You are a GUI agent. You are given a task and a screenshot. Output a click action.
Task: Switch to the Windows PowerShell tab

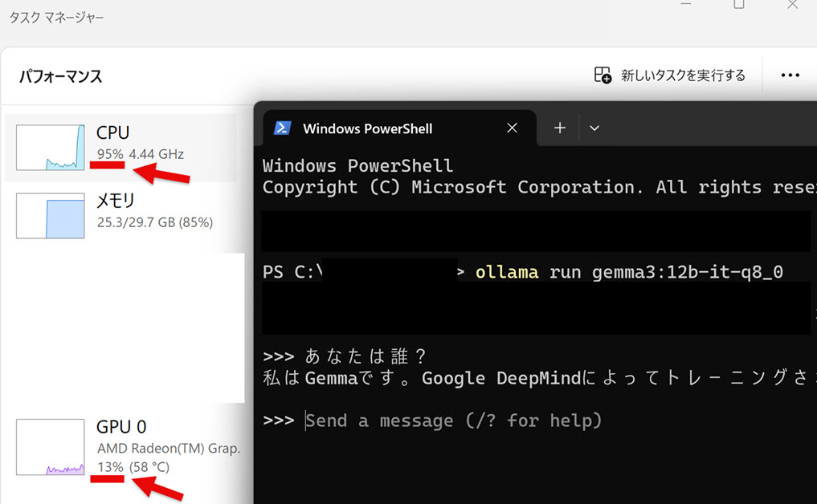point(367,128)
